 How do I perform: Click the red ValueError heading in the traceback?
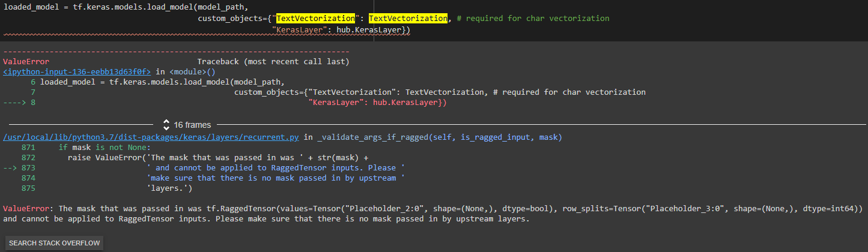point(26,61)
